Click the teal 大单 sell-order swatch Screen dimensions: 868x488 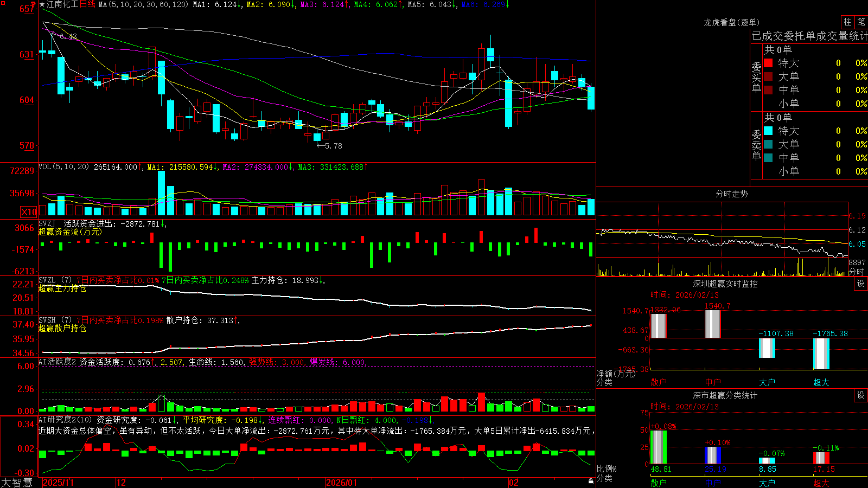point(768,144)
